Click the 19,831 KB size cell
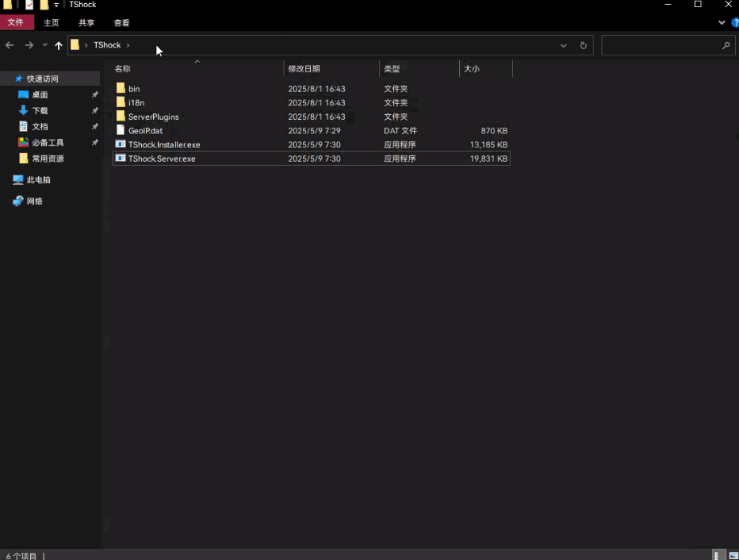The height and width of the screenshot is (560, 739). click(x=488, y=159)
